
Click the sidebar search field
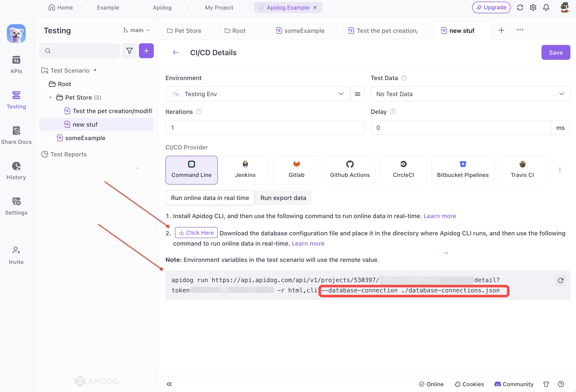79,51
